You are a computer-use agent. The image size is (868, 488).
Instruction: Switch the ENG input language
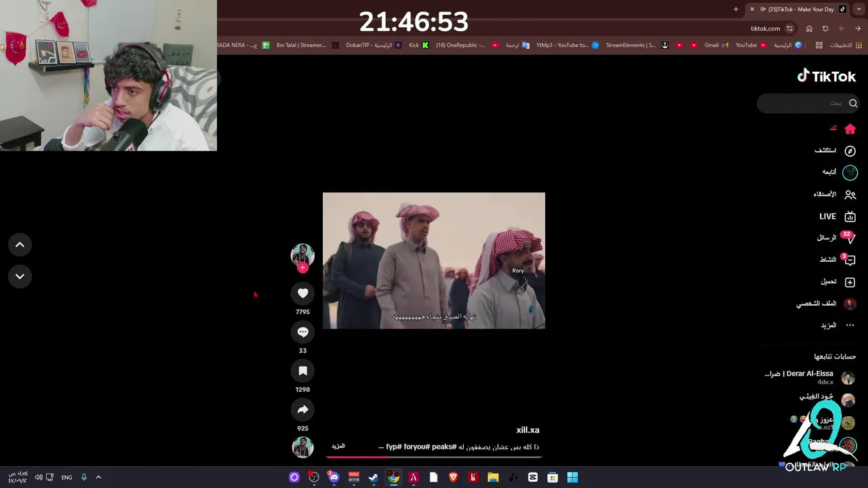point(66,477)
